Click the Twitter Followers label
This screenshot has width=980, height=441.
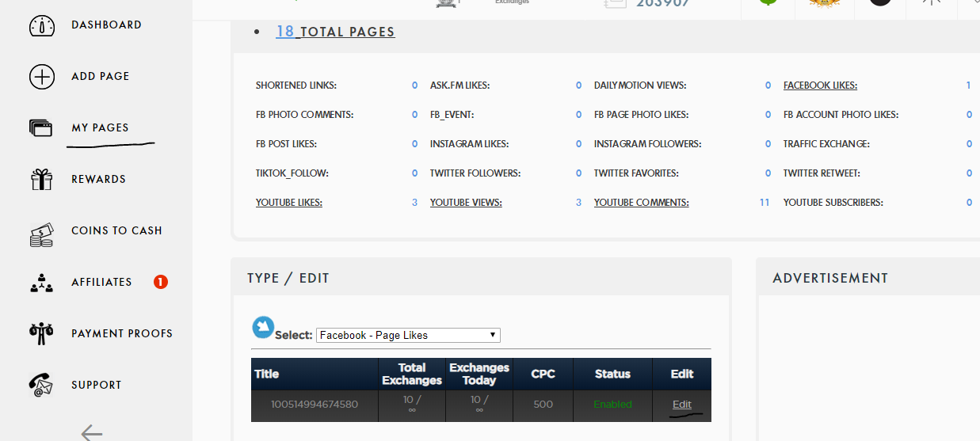tap(475, 173)
